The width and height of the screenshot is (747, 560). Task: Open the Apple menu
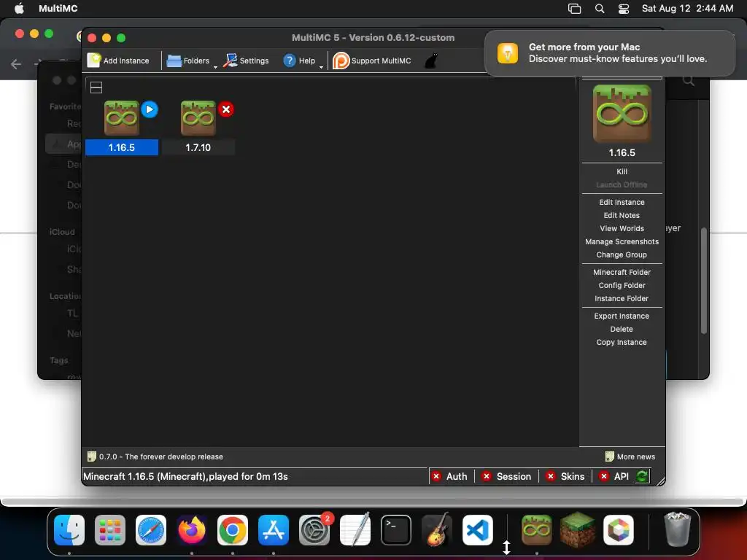click(19, 8)
